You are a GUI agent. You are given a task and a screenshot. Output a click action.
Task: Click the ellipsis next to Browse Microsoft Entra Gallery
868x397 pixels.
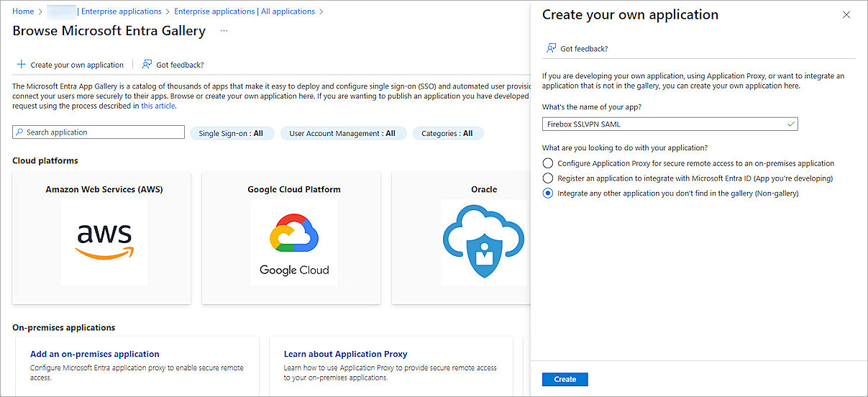pos(224,31)
